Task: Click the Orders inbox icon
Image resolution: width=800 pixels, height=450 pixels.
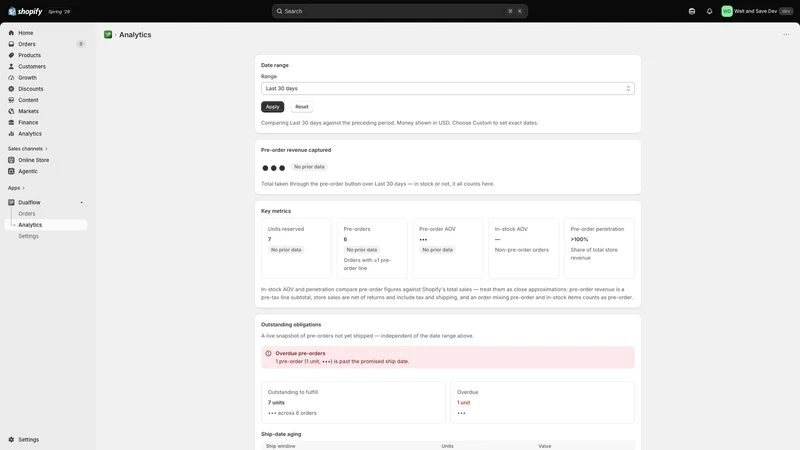Action: [x=11, y=44]
